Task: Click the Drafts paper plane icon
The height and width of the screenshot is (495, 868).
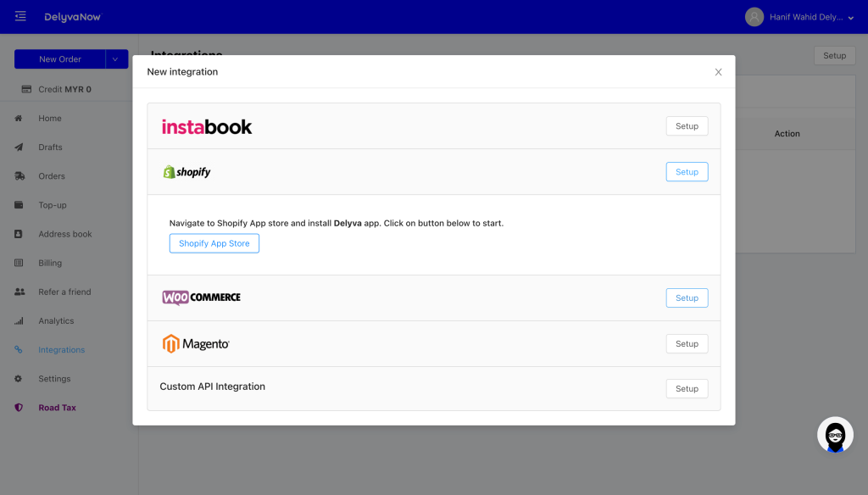Action: (x=19, y=147)
